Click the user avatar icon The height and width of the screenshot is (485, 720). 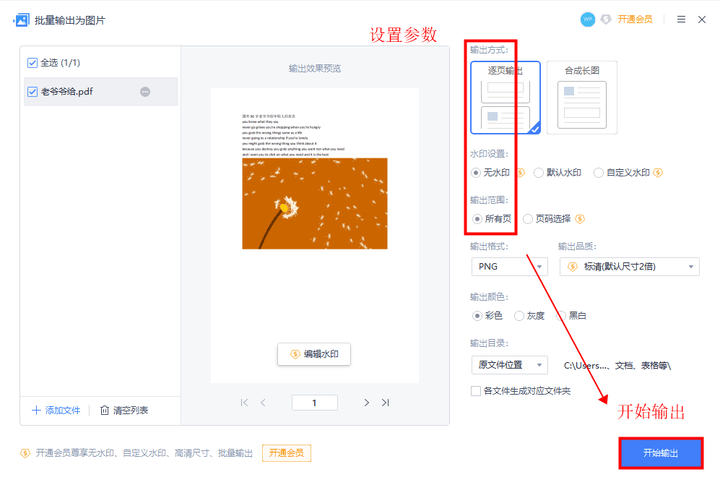point(587,20)
